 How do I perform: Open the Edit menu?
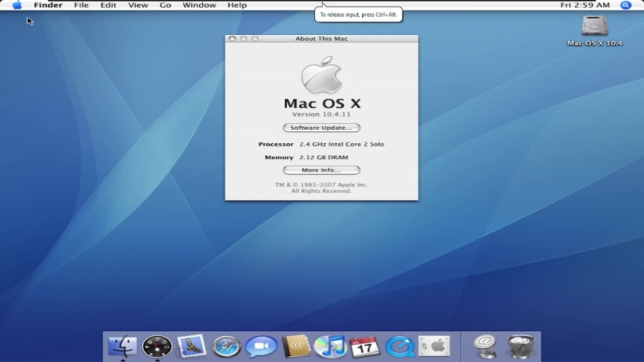tap(108, 5)
